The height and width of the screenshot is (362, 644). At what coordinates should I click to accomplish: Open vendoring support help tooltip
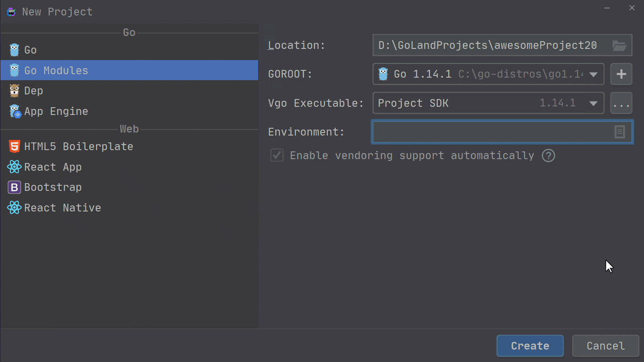click(x=548, y=156)
